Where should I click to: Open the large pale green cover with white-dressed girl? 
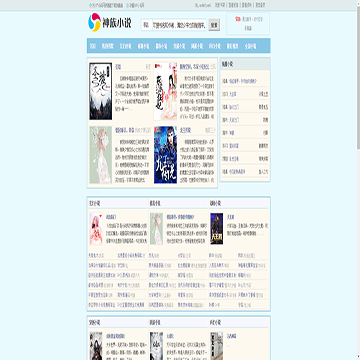pos(101,155)
